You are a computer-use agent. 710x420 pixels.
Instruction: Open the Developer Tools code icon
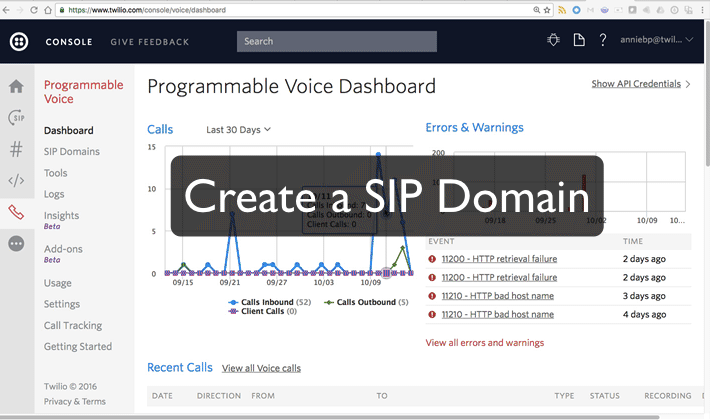16,181
